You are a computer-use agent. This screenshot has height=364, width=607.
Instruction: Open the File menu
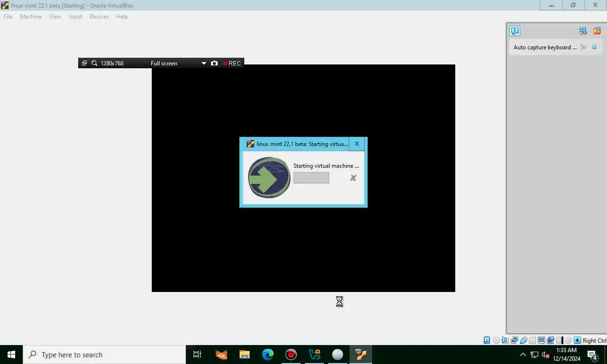8,17
